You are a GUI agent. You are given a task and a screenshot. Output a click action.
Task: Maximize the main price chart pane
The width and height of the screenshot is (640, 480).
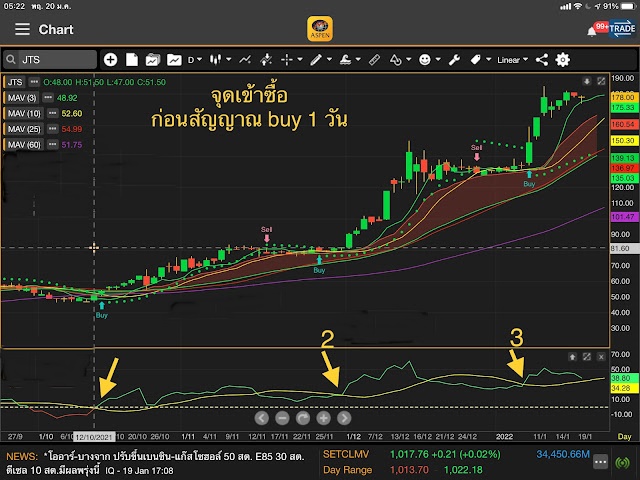click(x=601, y=81)
